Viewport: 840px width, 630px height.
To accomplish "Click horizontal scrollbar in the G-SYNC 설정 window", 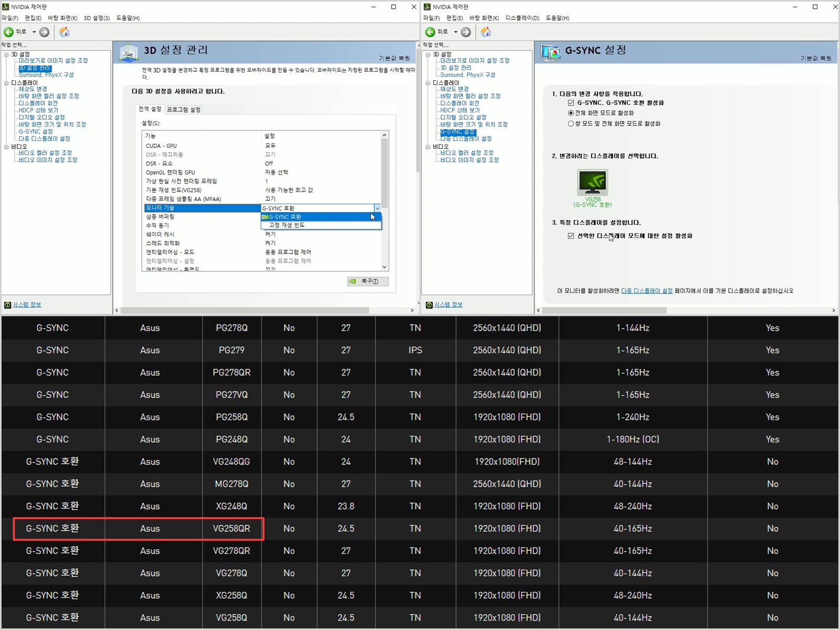I will pos(604,311).
